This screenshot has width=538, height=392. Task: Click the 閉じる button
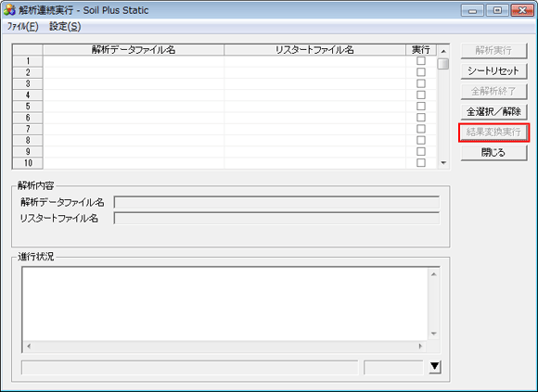[x=493, y=153]
